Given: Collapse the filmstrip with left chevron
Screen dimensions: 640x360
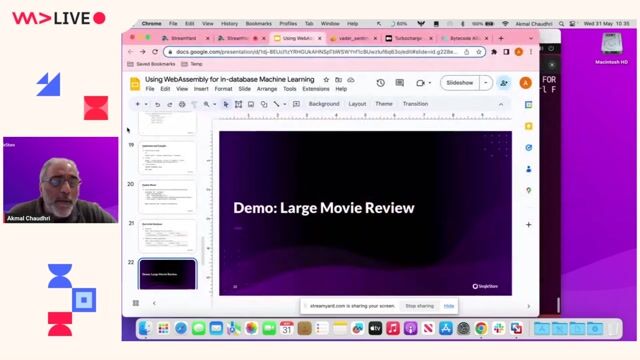Looking at the screenshot, I should click(154, 303).
